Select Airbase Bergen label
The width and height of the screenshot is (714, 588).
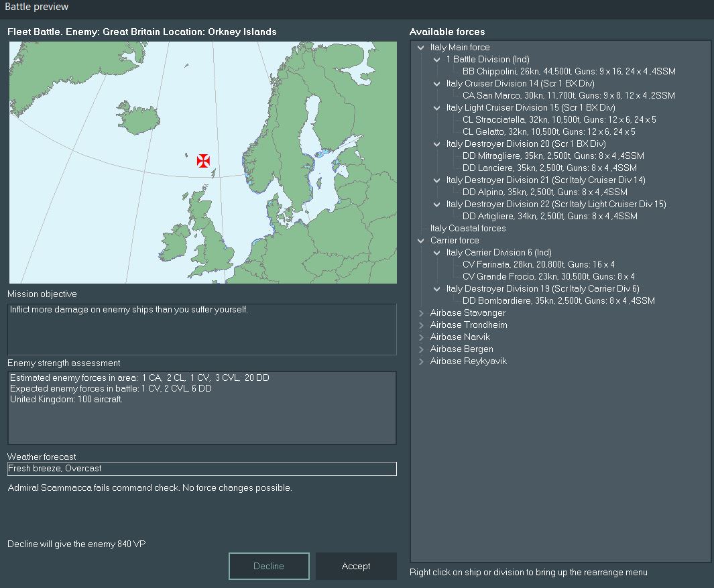461,349
